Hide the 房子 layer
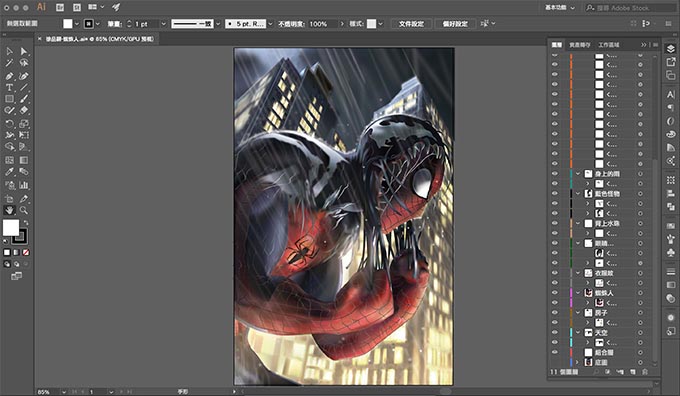 (554, 312)
